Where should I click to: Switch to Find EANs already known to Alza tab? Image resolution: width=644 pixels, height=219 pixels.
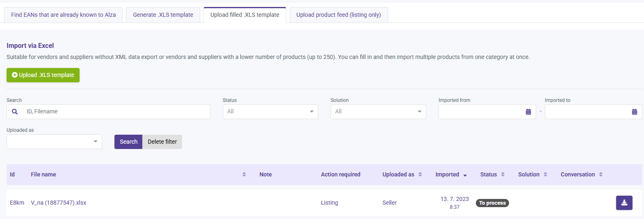63,15
